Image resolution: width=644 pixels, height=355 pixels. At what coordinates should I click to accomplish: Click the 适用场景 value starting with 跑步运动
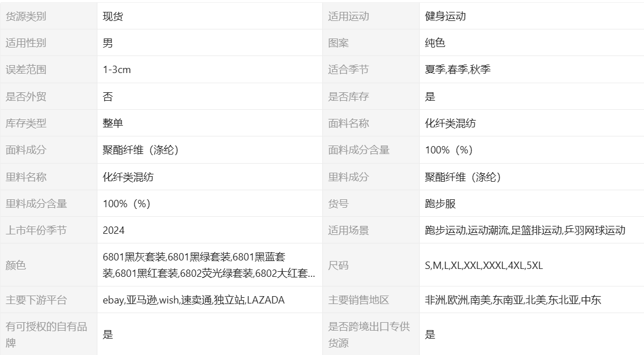525,230
